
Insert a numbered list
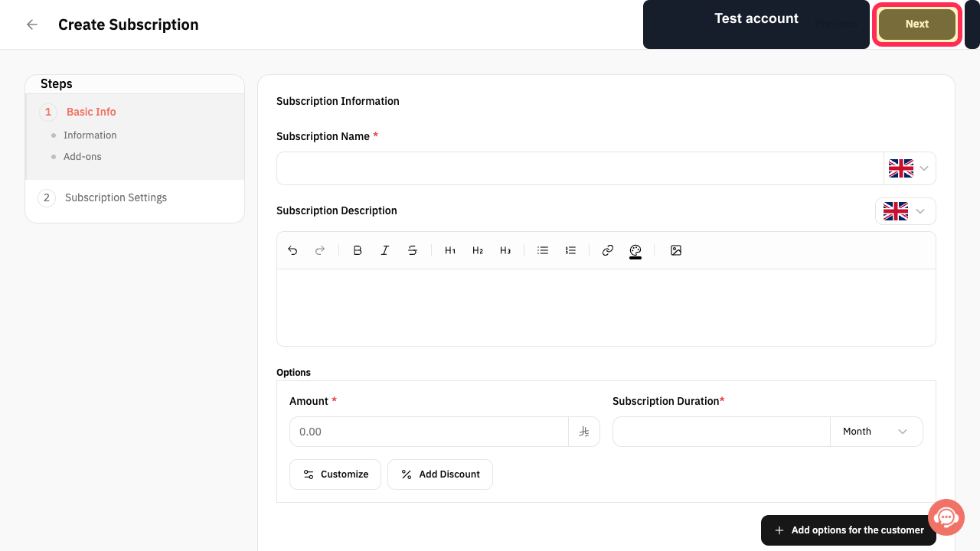pyautogui.click(x=570, y=250)
